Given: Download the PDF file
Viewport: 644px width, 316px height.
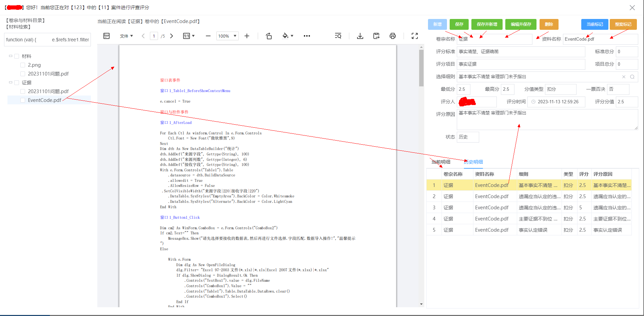Looking at the screenshot, I should 360,36.
